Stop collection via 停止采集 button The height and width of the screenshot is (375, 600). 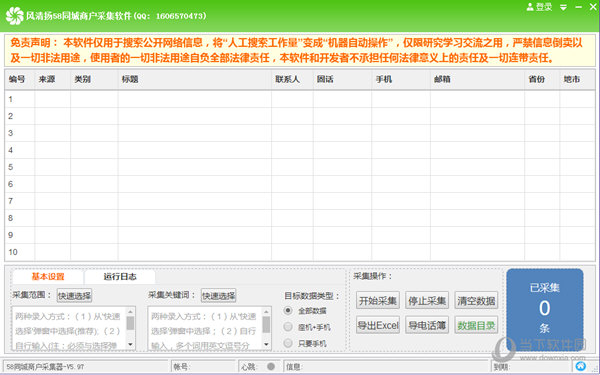tap(427, 300)
